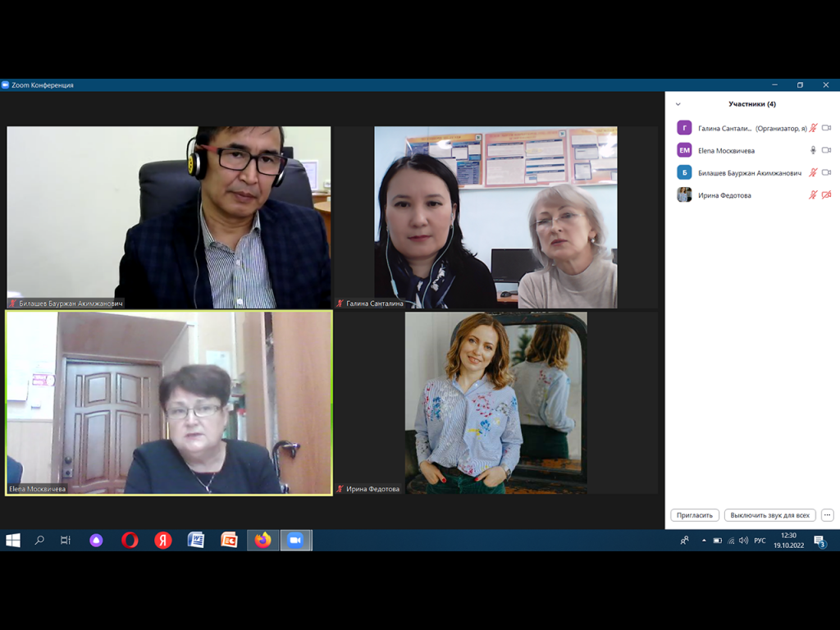Click the Zoom taskbar icon
The height and width of the screenshot is (630, 840).
coord(295,540)
